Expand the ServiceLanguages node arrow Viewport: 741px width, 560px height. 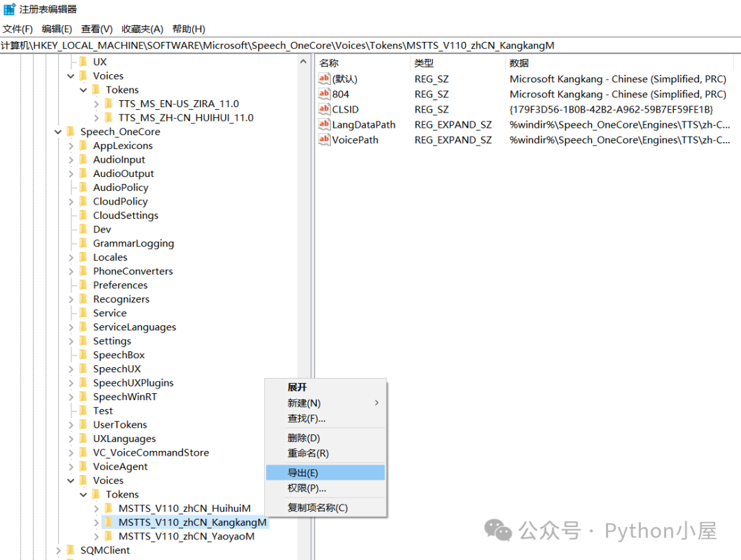[x=71, y=327]
